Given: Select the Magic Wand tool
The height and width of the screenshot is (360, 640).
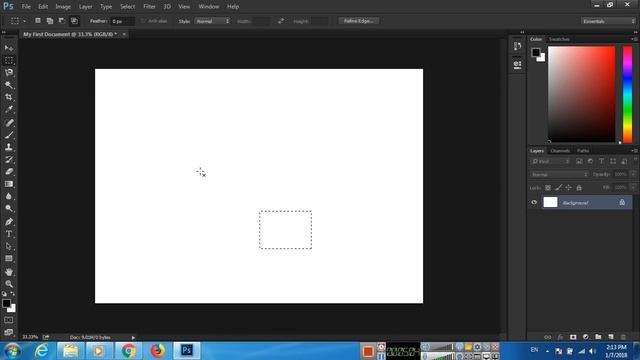Looking at the screenshot, I should (9, 85).
